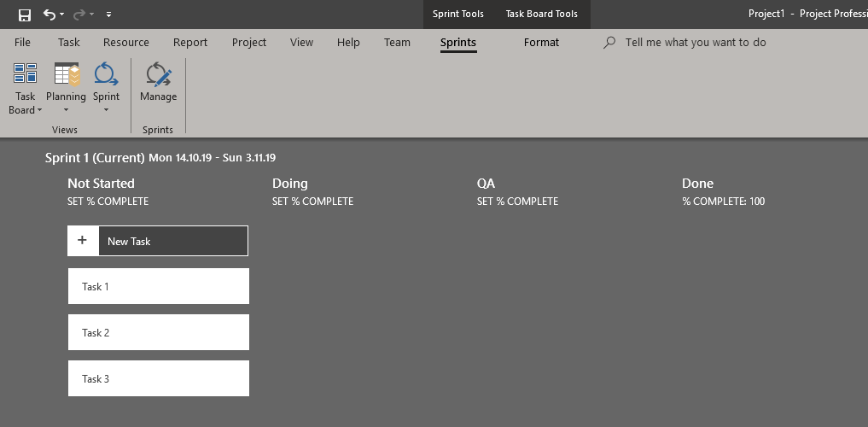Select the Task 3 card
Viewport: 868px width, 427px height.
158,378
